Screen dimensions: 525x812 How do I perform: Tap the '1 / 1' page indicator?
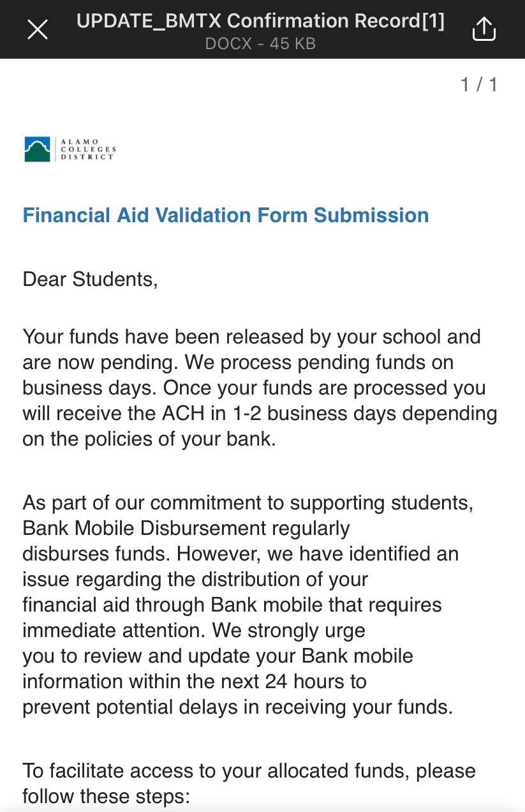(x=478, y=84)
